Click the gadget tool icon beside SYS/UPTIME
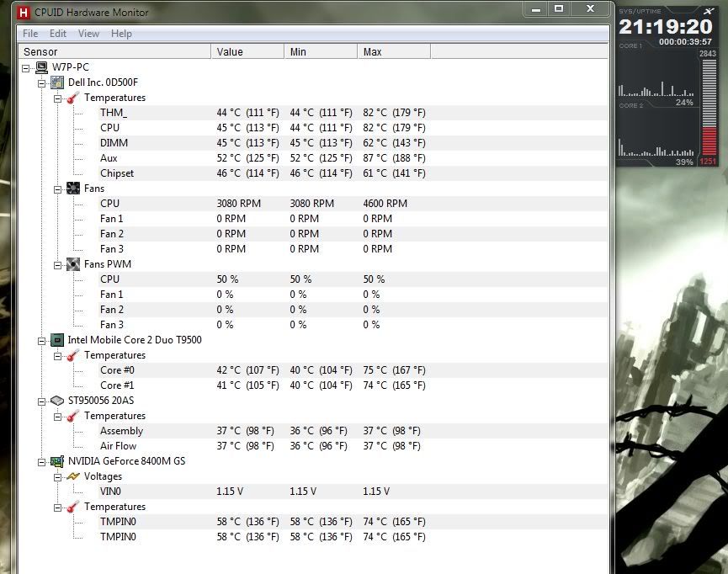The height and width of the screenshot is (574, 728). 709,11
